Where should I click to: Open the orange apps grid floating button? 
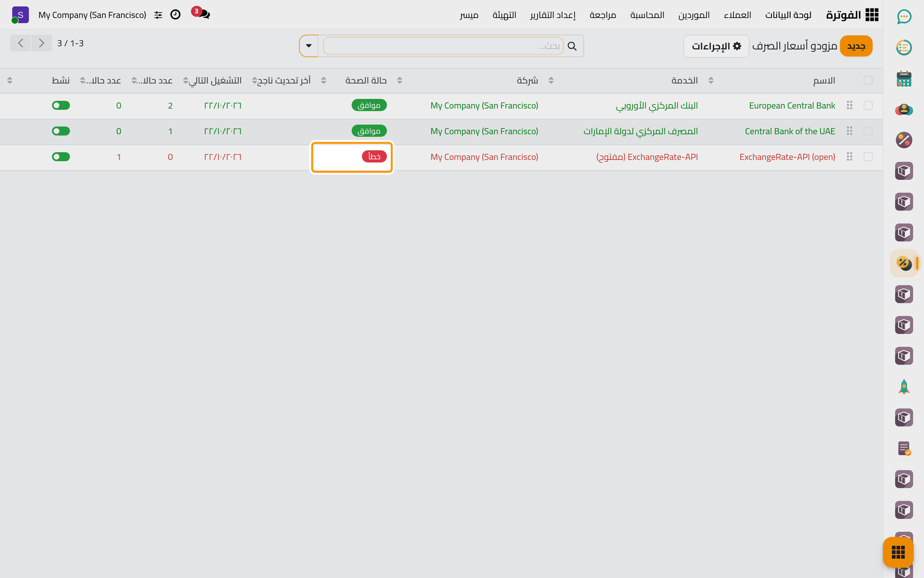coord(898,552)
